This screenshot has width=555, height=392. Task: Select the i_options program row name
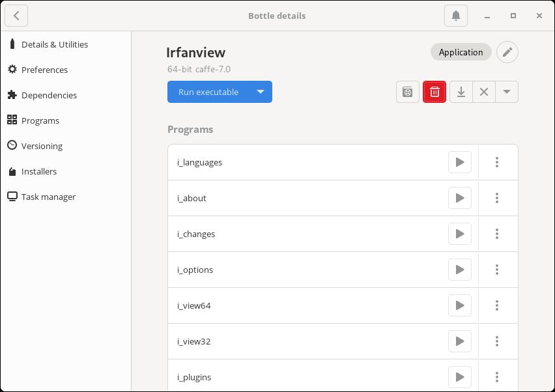point(195,270)
